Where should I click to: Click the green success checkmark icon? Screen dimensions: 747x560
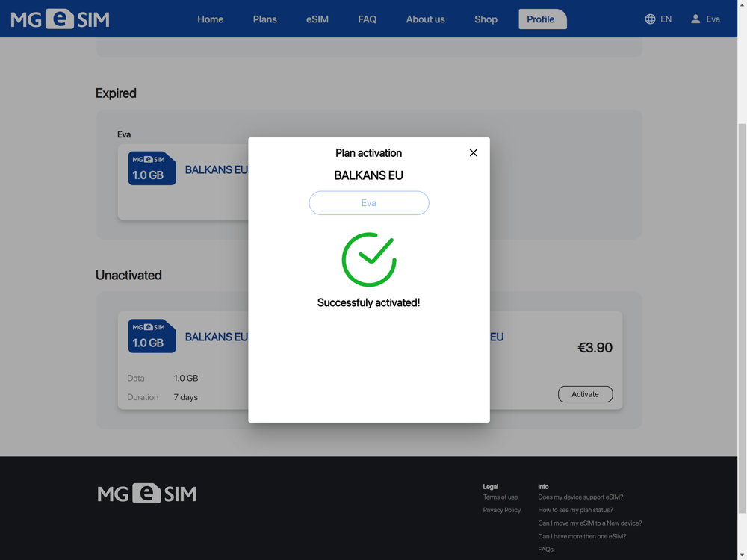point(369,260)
